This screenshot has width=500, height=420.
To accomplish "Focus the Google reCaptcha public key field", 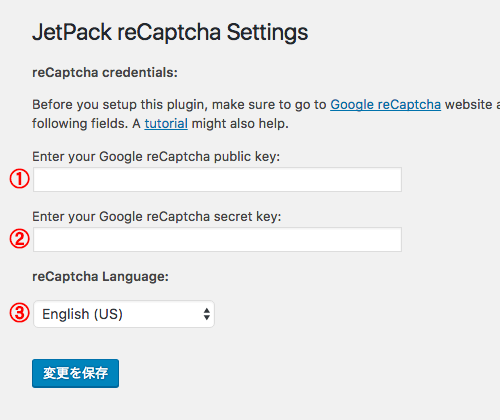I will 217,180.
